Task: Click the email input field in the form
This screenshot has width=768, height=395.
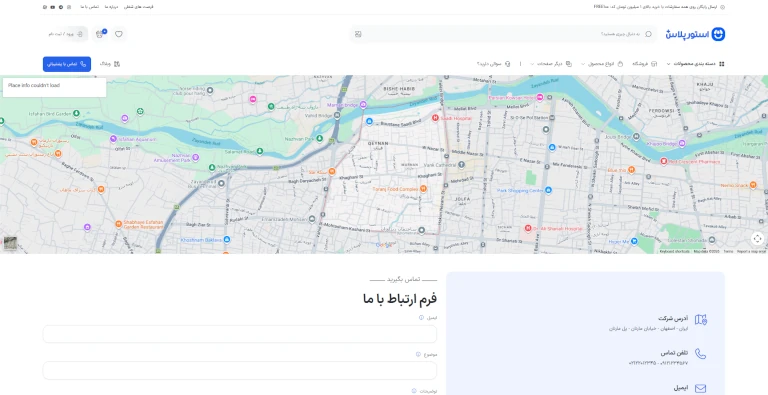Action: pos(240,334)
